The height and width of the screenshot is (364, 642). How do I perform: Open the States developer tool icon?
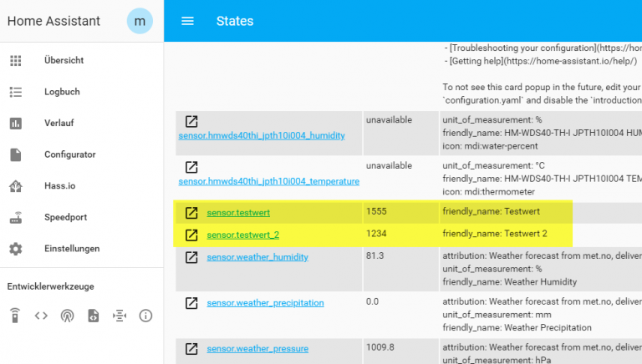pos(41,315)
